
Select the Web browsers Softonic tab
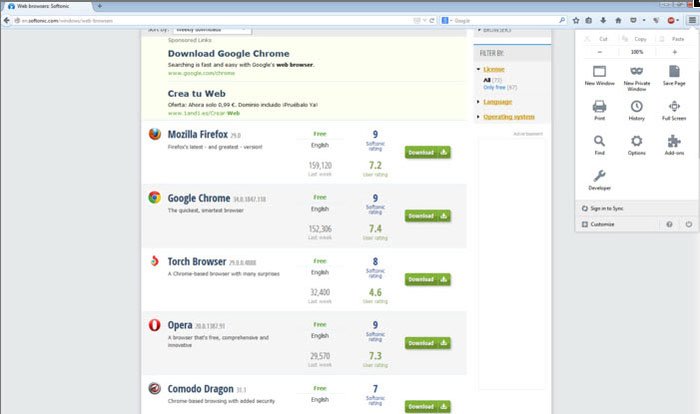(47, 6)
